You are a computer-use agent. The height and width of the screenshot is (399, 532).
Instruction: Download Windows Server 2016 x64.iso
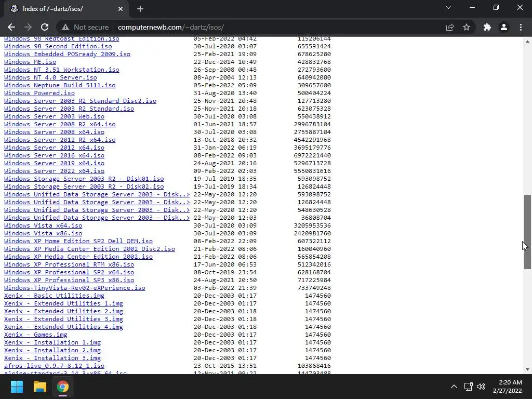click(x=54, y=155)
